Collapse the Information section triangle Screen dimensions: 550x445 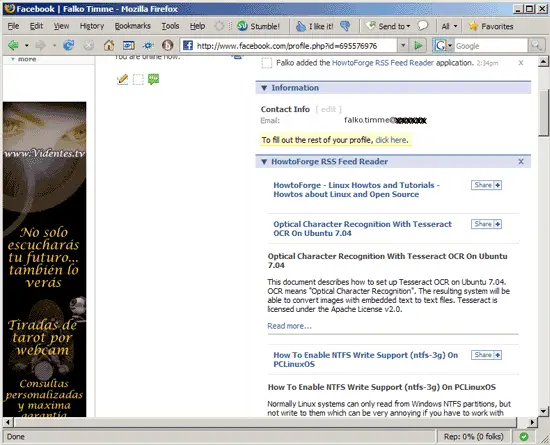point(264,88)
